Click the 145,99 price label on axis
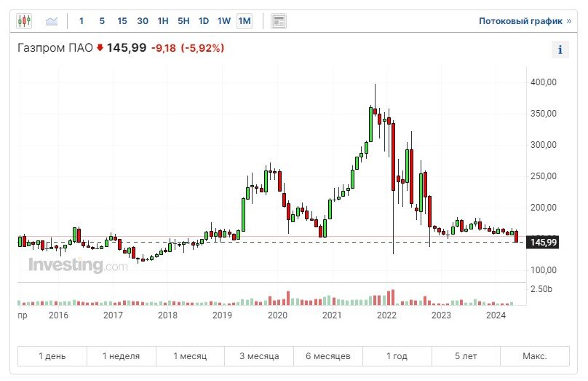 pos(543,242)
